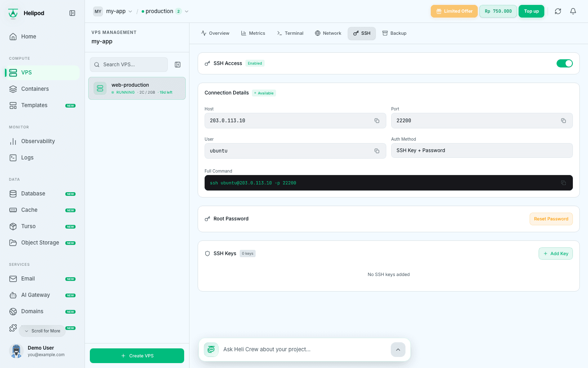The width and height of the screenshot is (588, 368).
Task: Open the production environment dropdown
Action: [165, 11]
